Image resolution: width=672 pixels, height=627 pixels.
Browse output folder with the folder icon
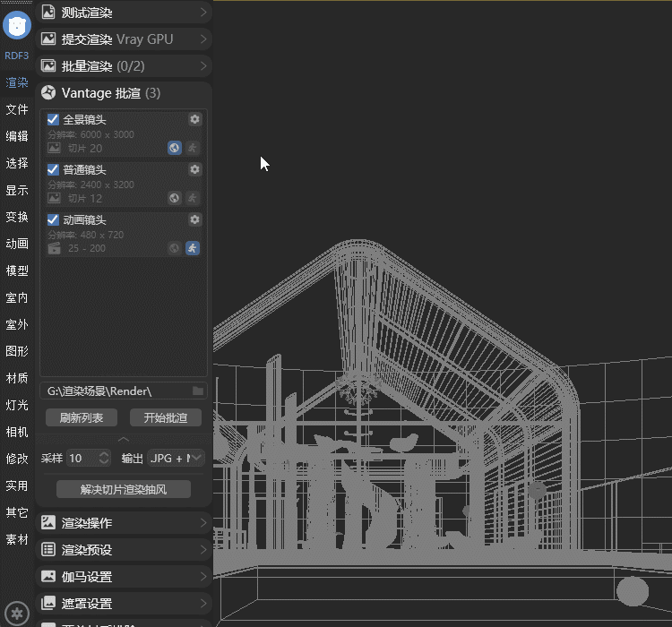click(x=198, y=391)
